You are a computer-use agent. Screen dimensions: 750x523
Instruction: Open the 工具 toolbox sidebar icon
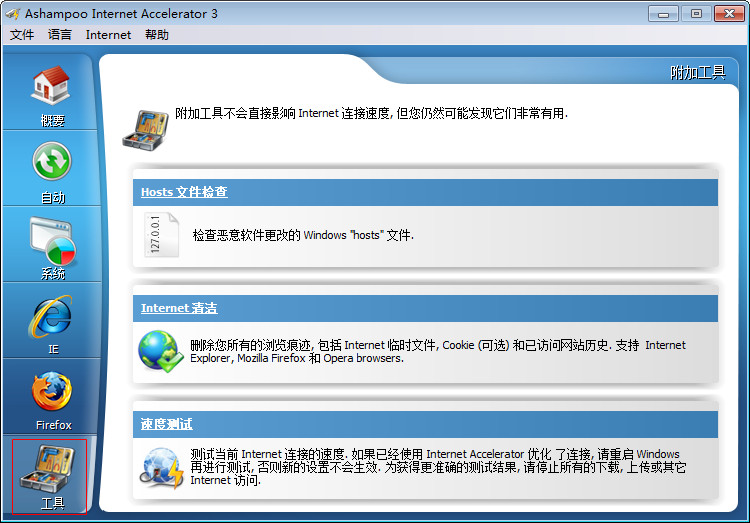click(47, 469)
